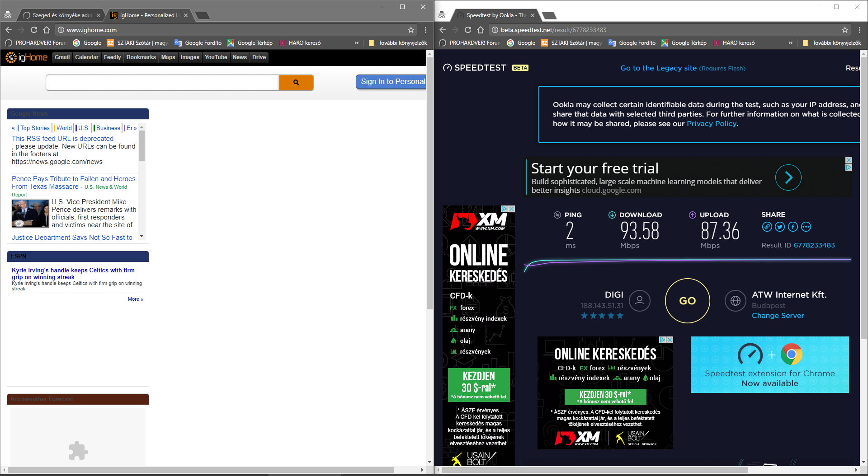Open HARO kereső bookmark in igHome window
Screen dimensions: 868x476
click(300, 43)
